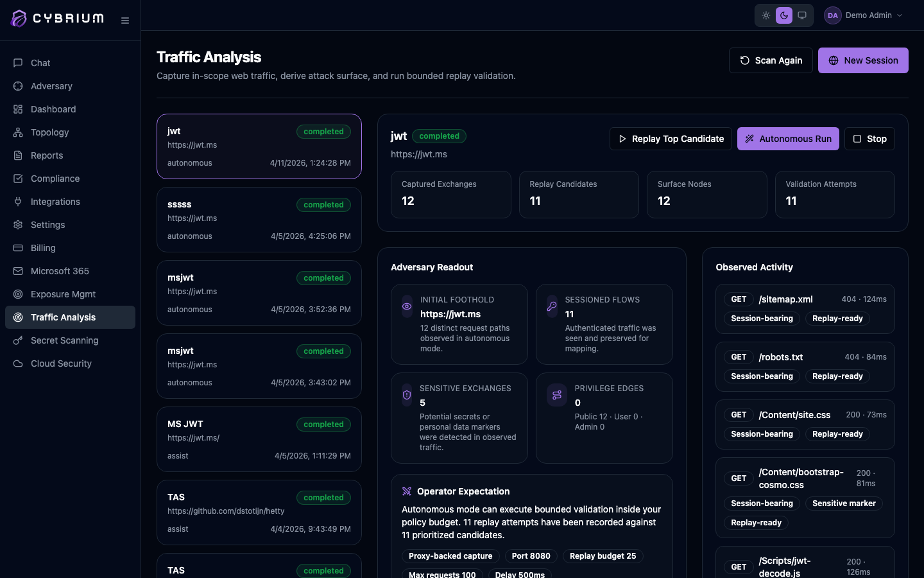Click the Sensitive marker tag

point(844,504)
